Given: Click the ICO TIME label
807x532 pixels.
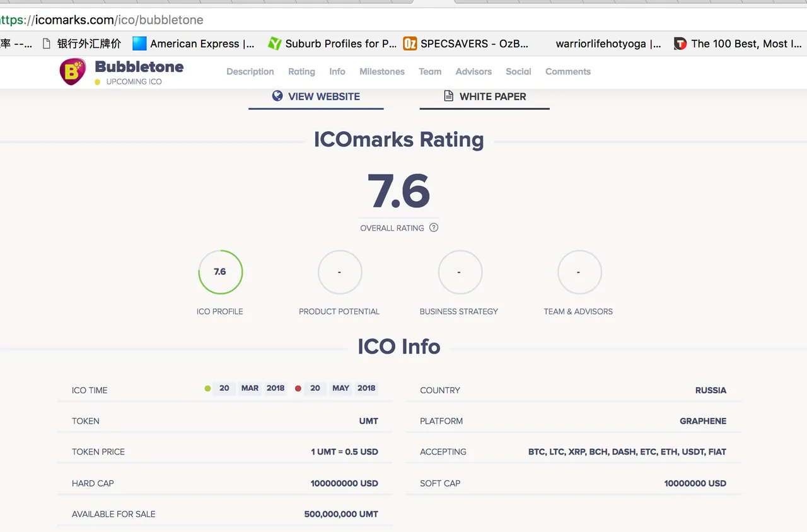Looking at the screenshot, I should coord(90,390).
